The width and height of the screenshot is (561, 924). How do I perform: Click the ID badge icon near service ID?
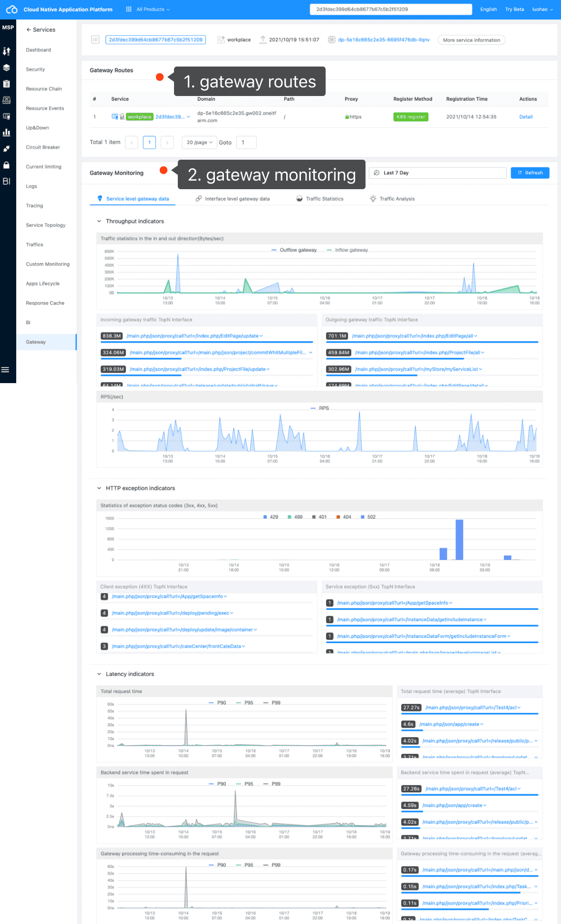[96, 40]
